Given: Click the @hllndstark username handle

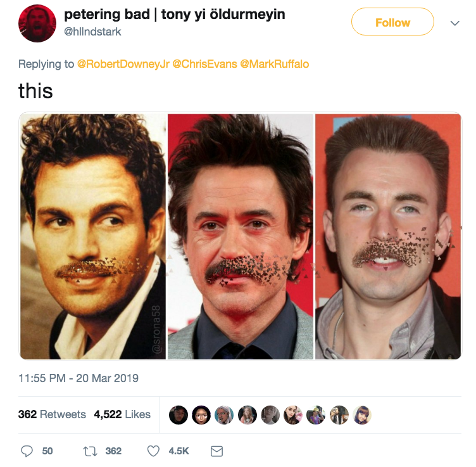Looking at the screenshot, I should point(93,32).
